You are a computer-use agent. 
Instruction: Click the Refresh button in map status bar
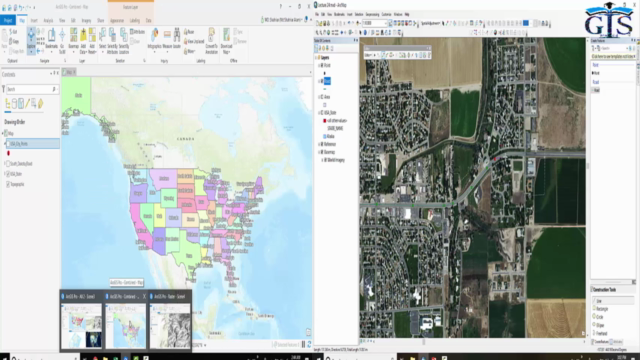309,344
